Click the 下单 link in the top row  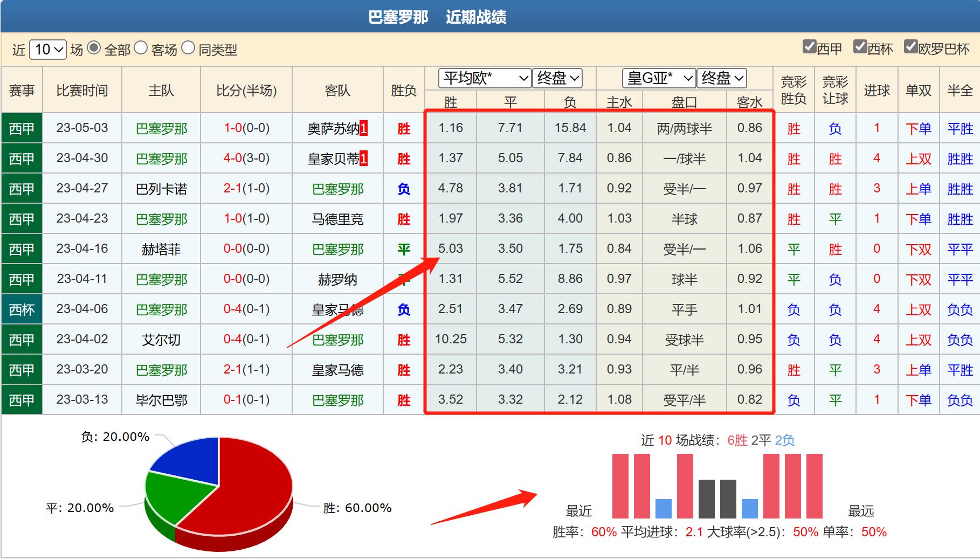pyautogui.click(x=917, y=128)
